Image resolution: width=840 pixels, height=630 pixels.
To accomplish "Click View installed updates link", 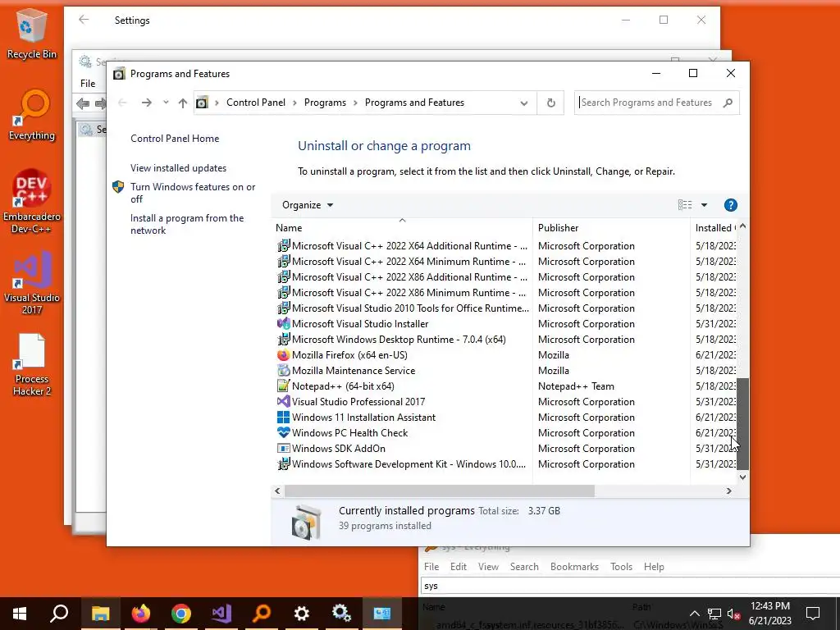I will (x=178, y=168).
